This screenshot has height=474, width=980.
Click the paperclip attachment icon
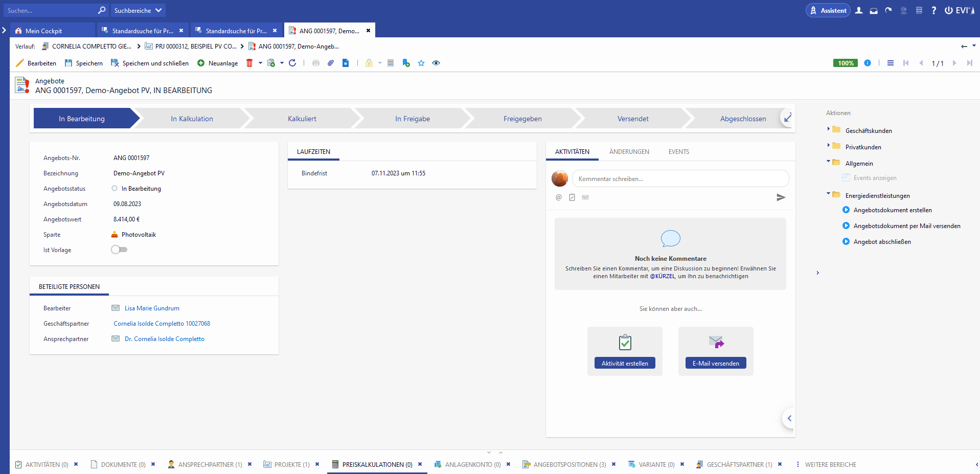pos(331,63)
